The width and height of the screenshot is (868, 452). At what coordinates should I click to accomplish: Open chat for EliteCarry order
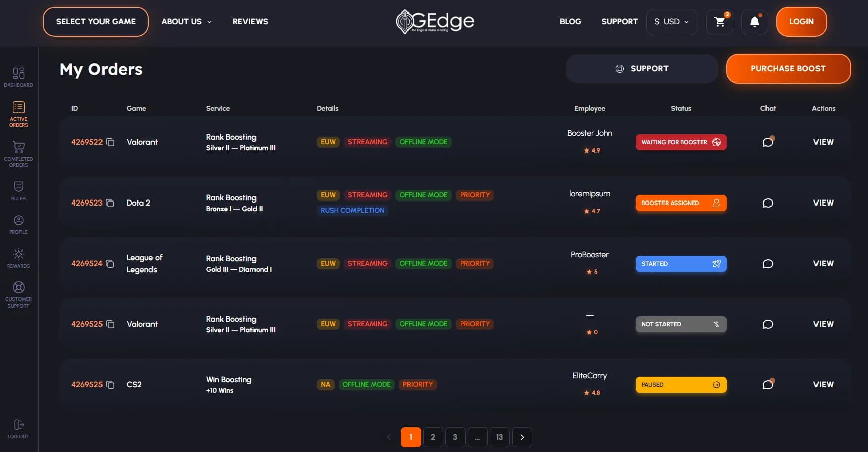[x=768, y=384]
